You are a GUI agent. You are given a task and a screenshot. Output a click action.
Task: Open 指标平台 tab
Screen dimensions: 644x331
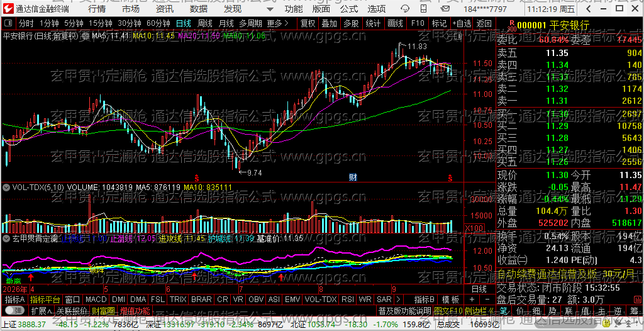(45, 299)
